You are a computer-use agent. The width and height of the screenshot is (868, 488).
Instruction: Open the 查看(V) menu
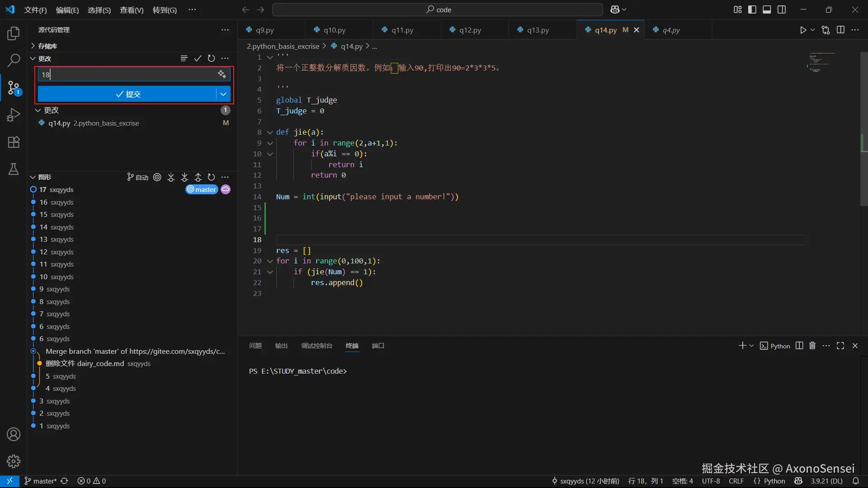[132, 10]
